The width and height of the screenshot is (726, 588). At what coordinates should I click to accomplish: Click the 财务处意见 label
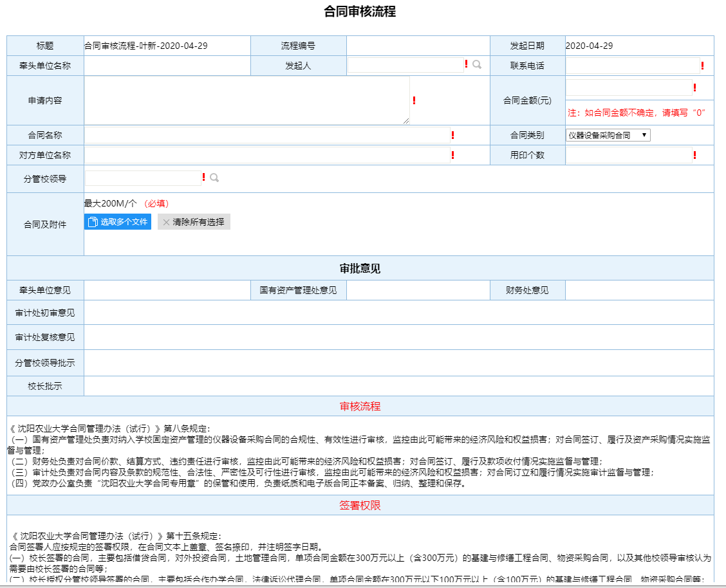coord(527,290)
